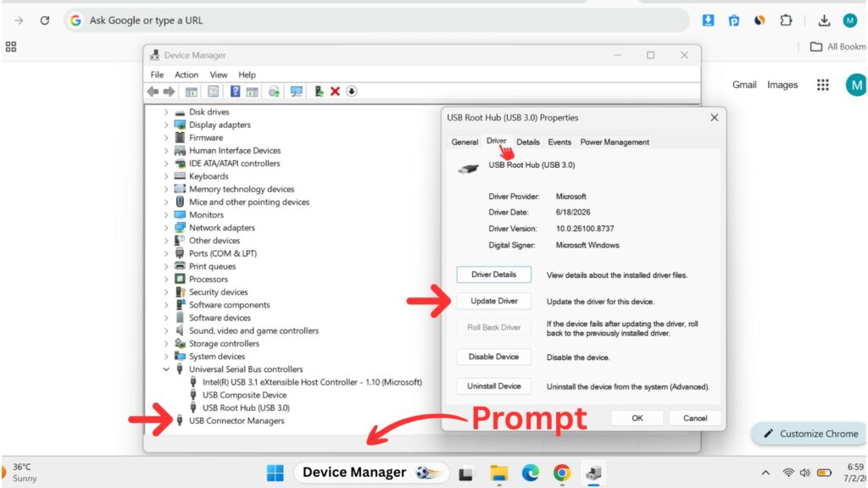The height and width of the screenshot is (488, 868).
Task: Open the Images link
Action: pyautogui.click(x=782, y=85)
